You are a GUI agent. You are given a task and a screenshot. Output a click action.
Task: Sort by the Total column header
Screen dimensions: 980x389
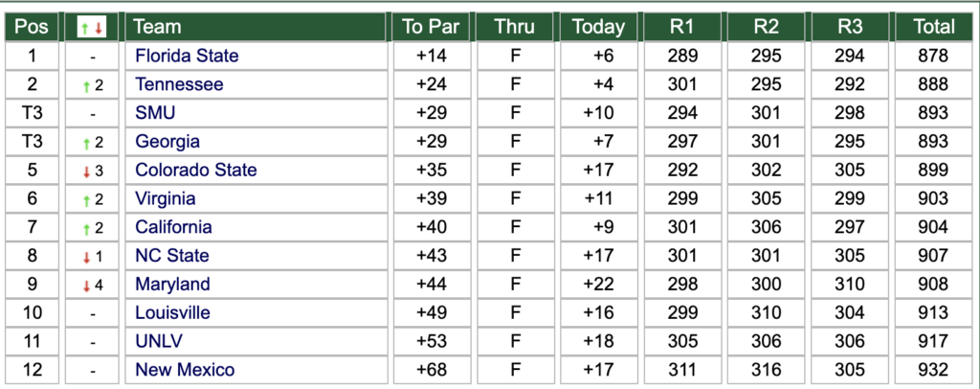coord(934,26)
